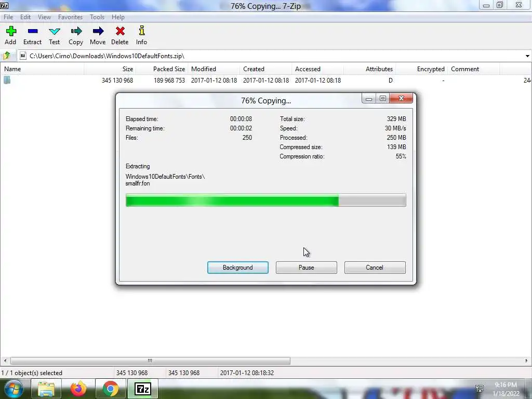Pause the copying operation
The height and width of the screenshot is (399, 532).
tap(307, 268)
